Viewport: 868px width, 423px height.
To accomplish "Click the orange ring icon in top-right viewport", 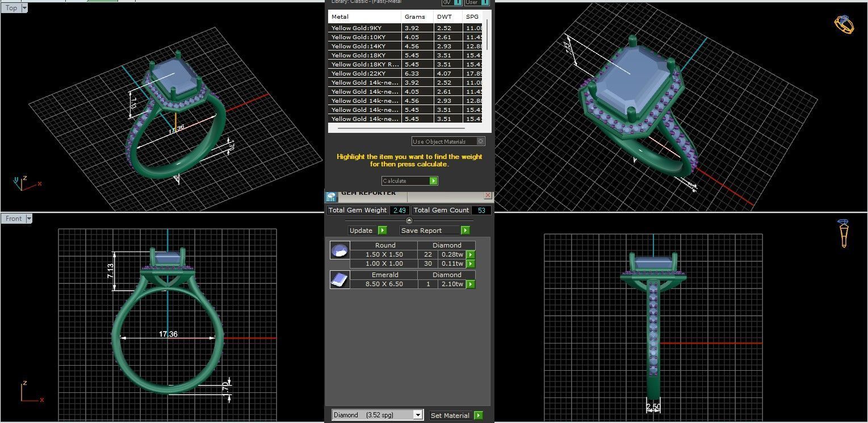I will [x=844, y=24].
